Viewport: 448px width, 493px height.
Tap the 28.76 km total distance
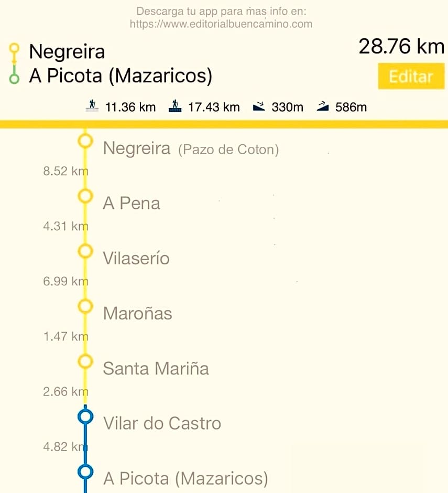401,47
